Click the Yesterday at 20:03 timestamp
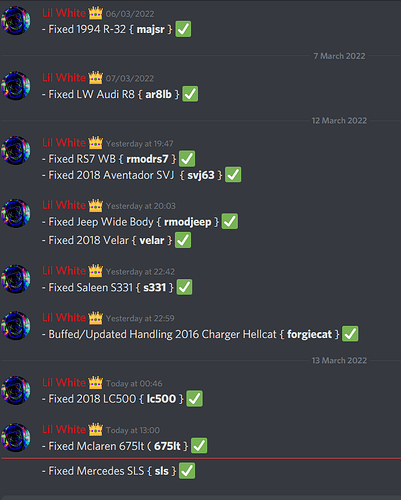This screenshot has width=401, height=500. pyautogui.click(x=141, y=206)
